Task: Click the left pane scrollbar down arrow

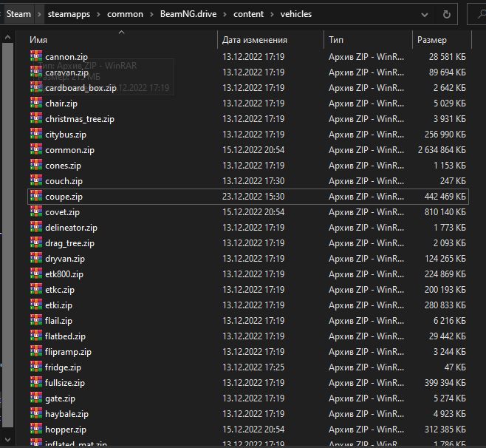Action: point(7,439)
